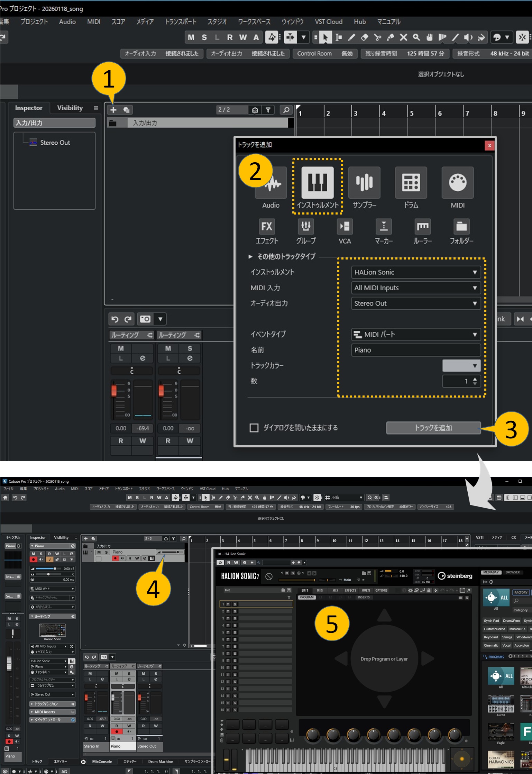Open the All MIDI Inputs dropdown
The height and width of the screenshot is (774, 532).
click(415, 288)
